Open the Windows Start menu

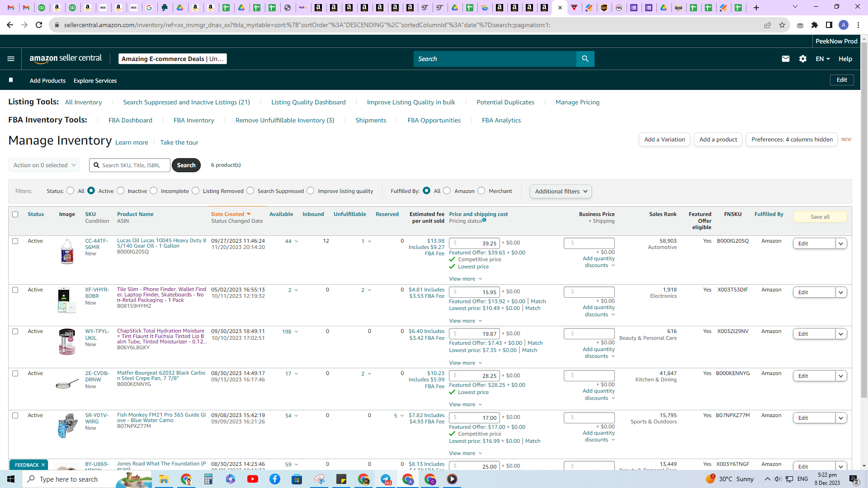pyautogui.click(x=11, y=479)
